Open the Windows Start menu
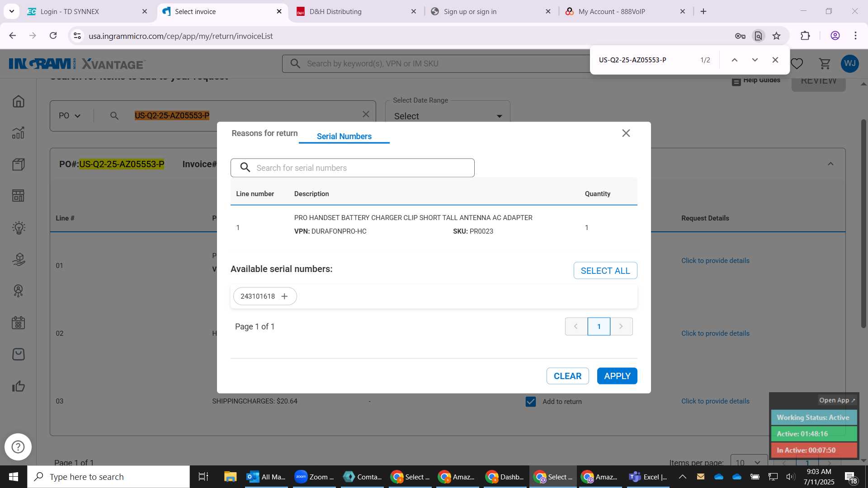This screenshot has width=868, height=488. coord(13,477)
